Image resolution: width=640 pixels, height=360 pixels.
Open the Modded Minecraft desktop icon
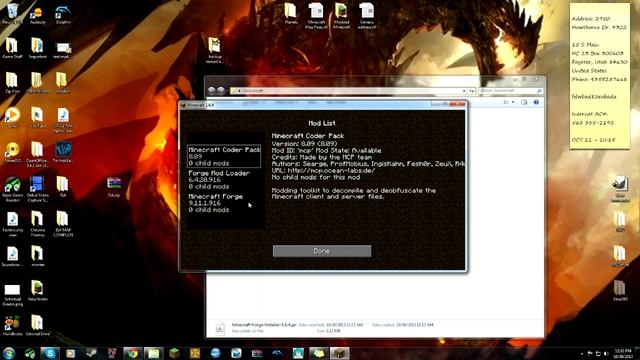point(341,16)
